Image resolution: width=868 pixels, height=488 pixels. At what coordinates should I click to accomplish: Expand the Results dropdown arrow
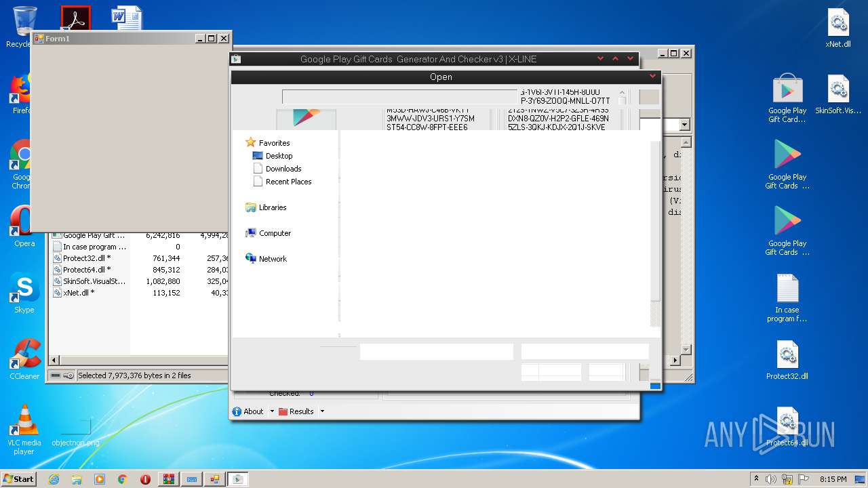click(x=322, y=411)
